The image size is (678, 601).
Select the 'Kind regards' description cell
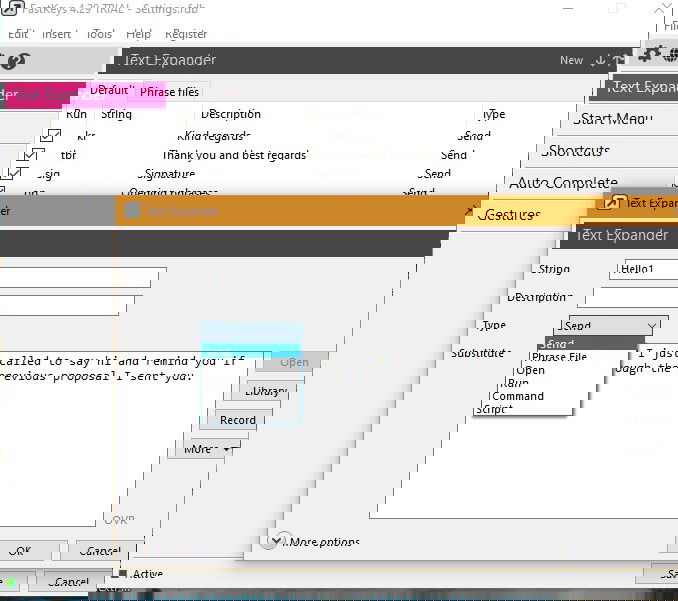coord(214,136)
